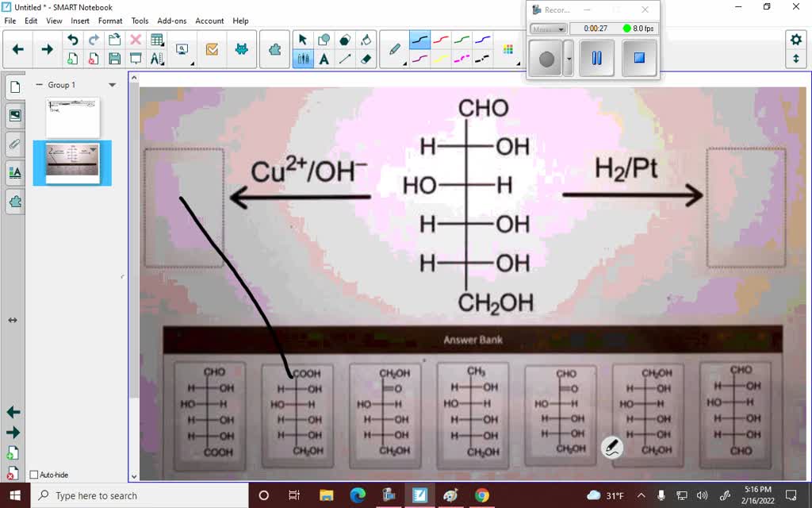This screenshot has height=508, width=812.
Task: Choose the green pen style
Action: click(x=462, y=40)
